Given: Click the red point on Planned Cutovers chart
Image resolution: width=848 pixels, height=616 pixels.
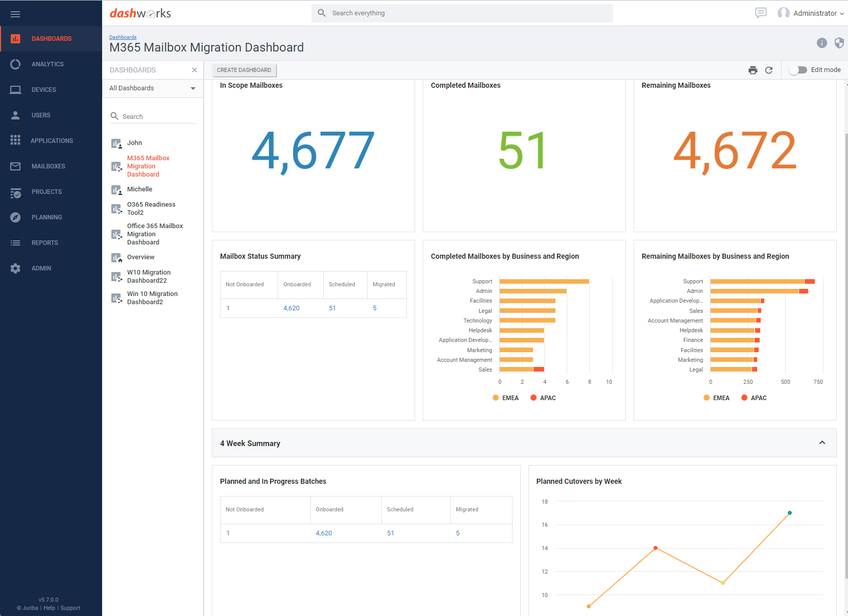Looking at the screenshot, I should tap(656, 548).
